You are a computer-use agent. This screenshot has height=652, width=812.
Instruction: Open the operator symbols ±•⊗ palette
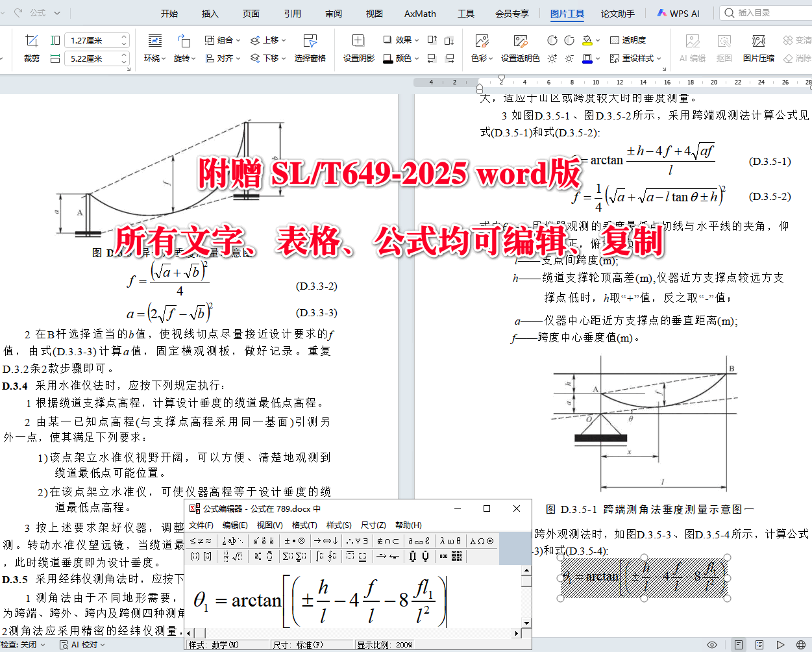(295, 540)
